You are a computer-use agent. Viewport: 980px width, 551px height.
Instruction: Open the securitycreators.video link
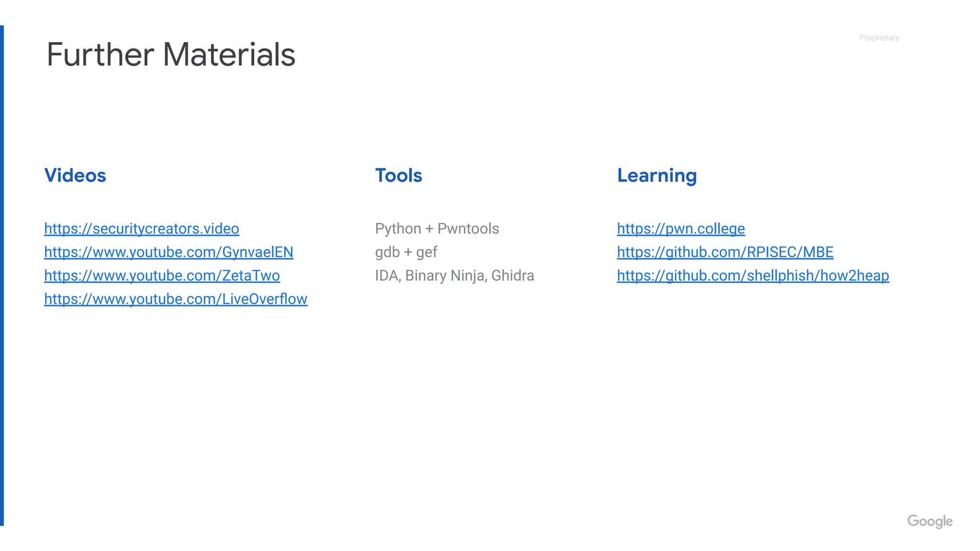pos(142,229)
